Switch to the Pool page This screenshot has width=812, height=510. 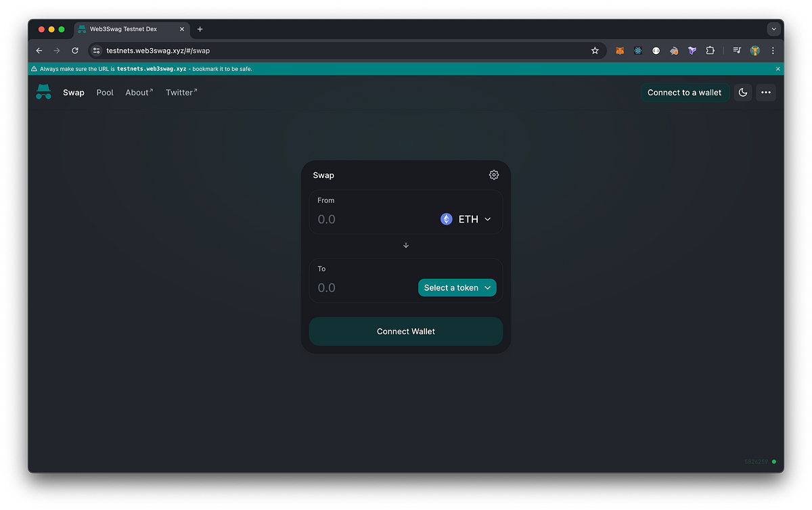pos(105,92)
